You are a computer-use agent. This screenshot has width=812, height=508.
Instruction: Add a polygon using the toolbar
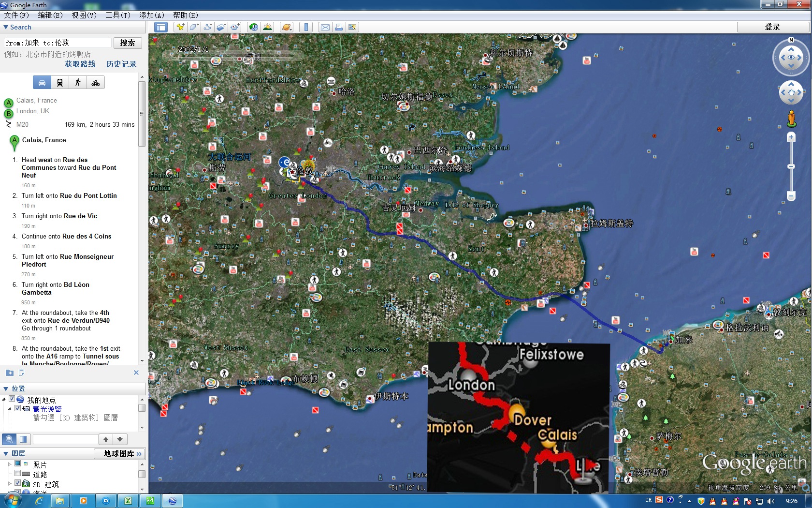point(194,27)
